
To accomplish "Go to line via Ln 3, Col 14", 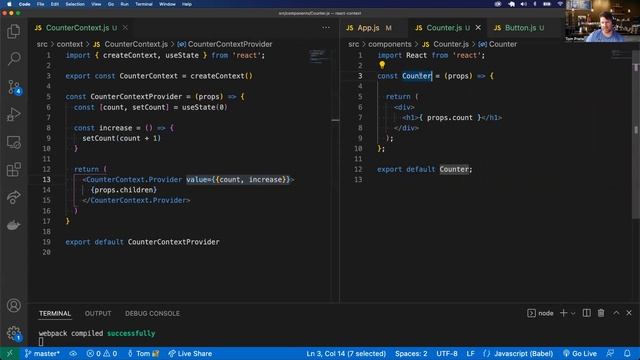I will 346,353.
